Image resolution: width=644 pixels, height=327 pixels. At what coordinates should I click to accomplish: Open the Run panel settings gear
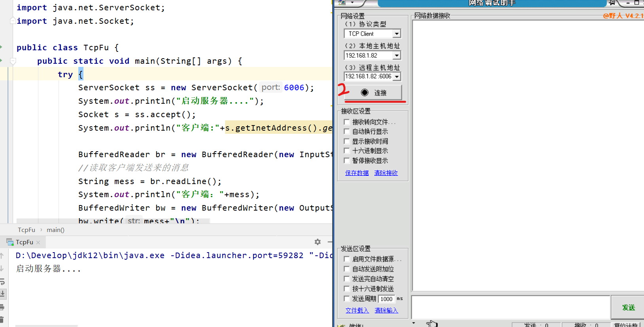pos(318,242)
